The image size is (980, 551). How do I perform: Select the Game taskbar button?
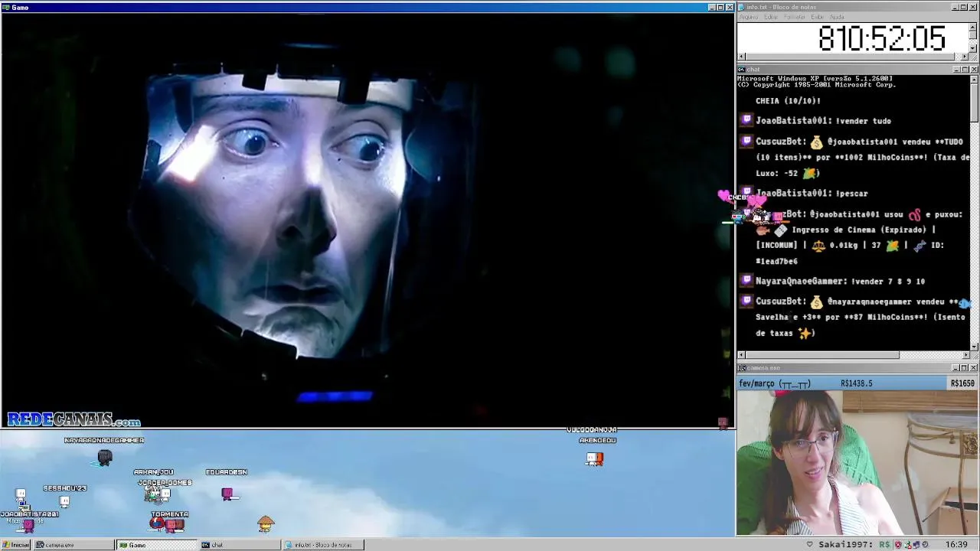156,545
